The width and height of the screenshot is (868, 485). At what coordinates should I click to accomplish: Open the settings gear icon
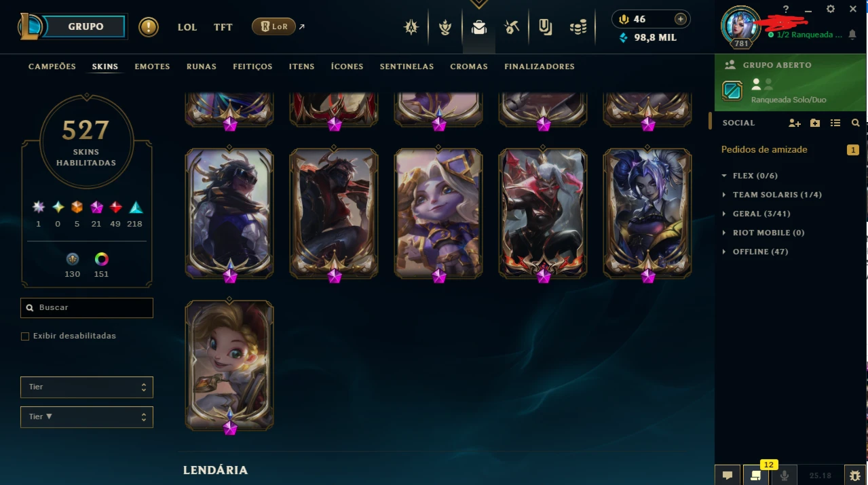pyautogui.click(x=831, y=9)
